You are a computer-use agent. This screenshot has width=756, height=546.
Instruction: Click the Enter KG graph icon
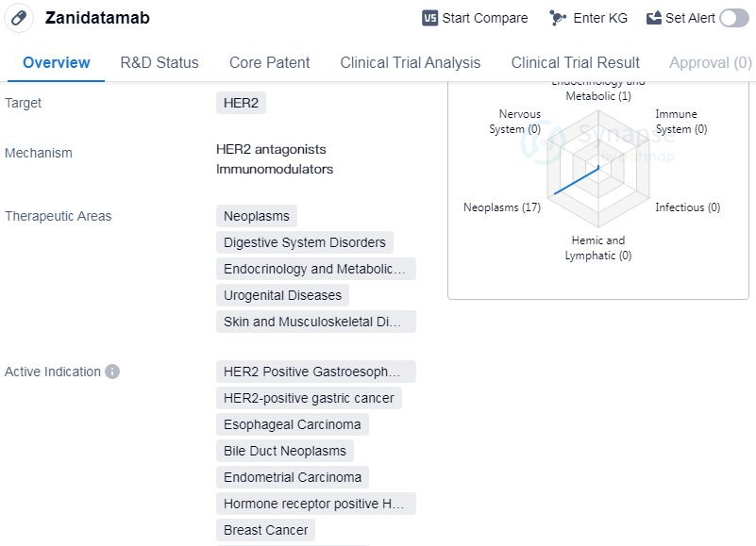coord(558,18)
